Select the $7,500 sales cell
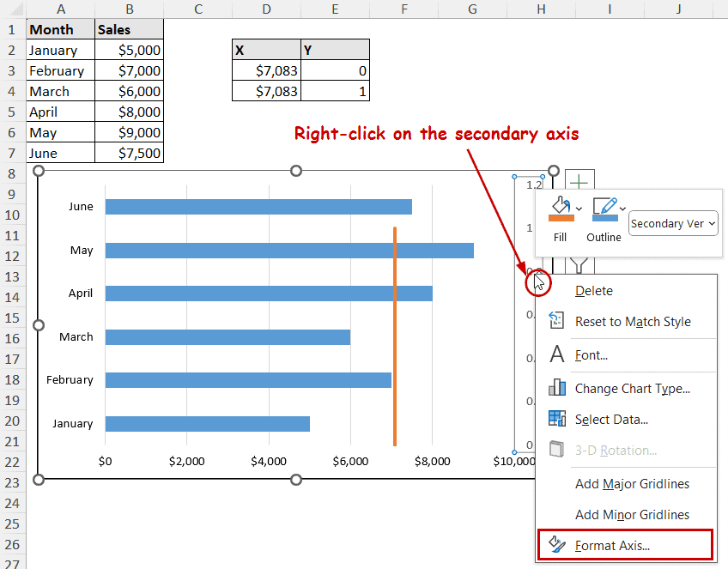The height and width of the screenshot is (569, 728). [130, 153]
